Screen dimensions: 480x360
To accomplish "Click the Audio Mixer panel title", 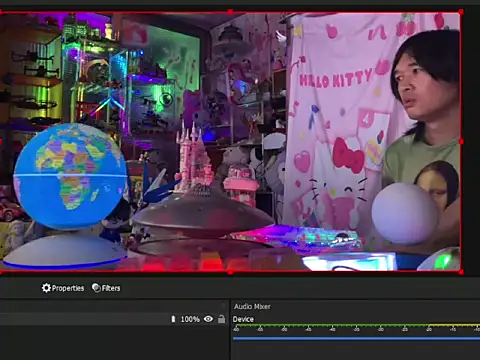I will tap(252, 306).
